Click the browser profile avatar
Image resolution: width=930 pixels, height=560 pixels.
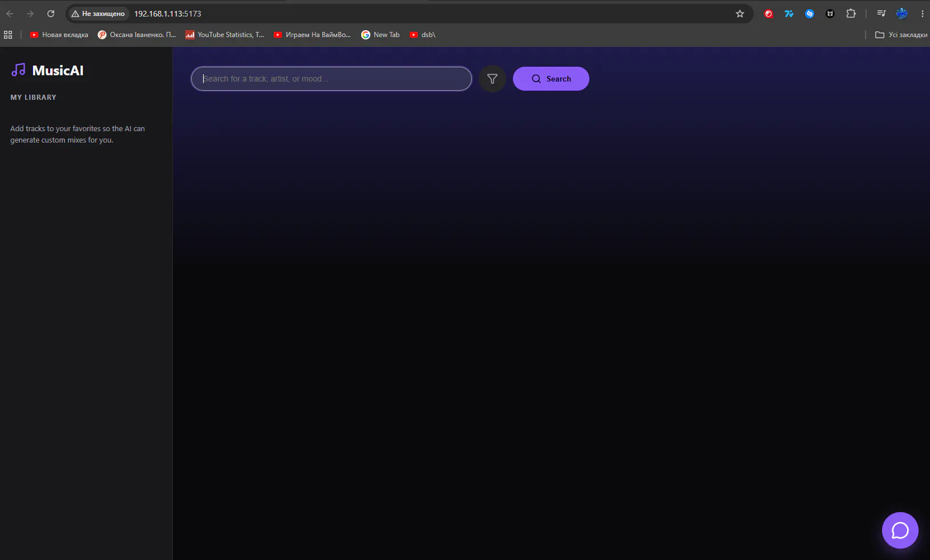(x=902, y=14)
